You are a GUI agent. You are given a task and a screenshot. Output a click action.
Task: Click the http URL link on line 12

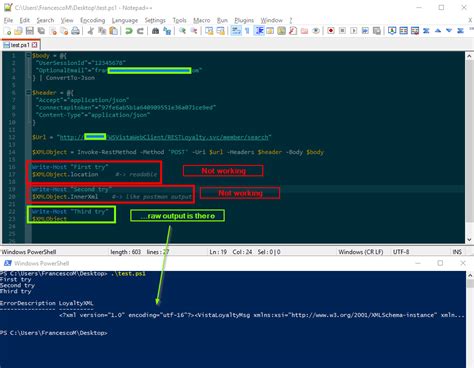164,137
